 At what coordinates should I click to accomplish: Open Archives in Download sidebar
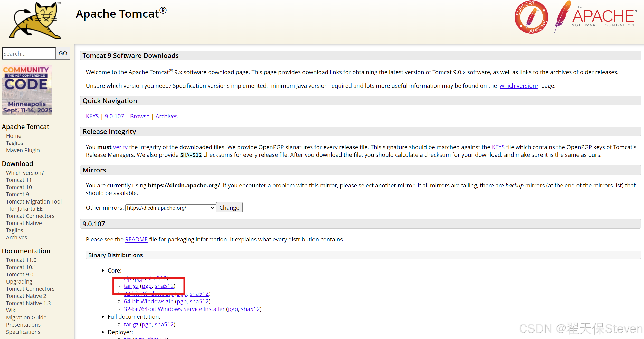coord(16,237)
